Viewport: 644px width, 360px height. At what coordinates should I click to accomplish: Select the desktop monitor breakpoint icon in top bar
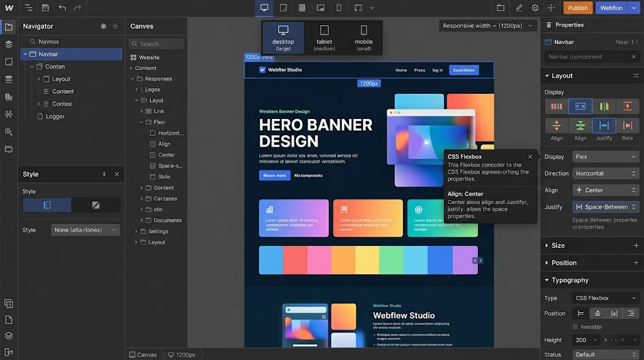(x=264, y=8)
